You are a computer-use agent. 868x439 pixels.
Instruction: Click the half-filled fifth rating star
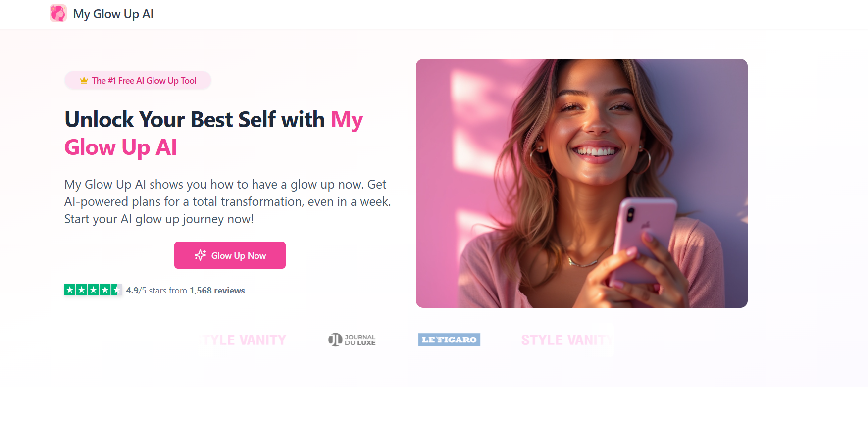[x=116, y=290]
